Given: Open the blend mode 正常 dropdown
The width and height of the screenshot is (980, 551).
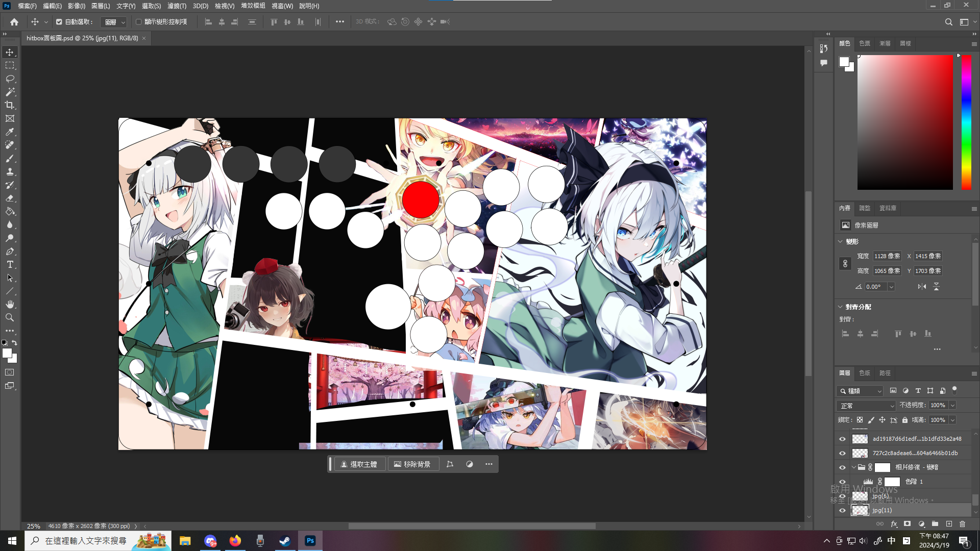Looking at the screenshot, I should point(866,406).
